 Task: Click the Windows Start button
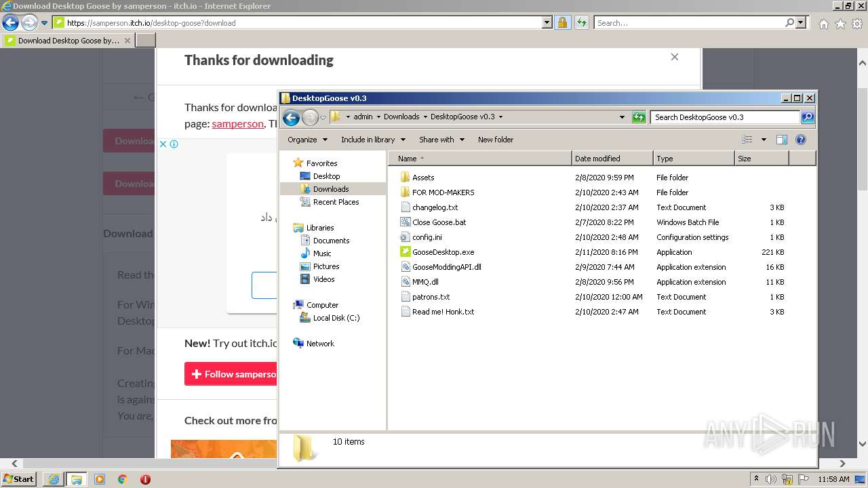[x=19, y=479]
